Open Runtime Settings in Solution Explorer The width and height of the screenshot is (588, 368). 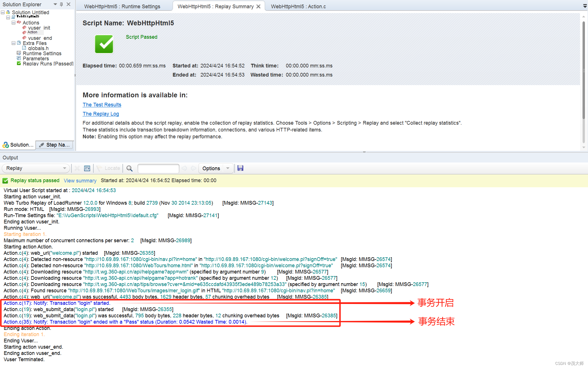click(x=42, y=54)
